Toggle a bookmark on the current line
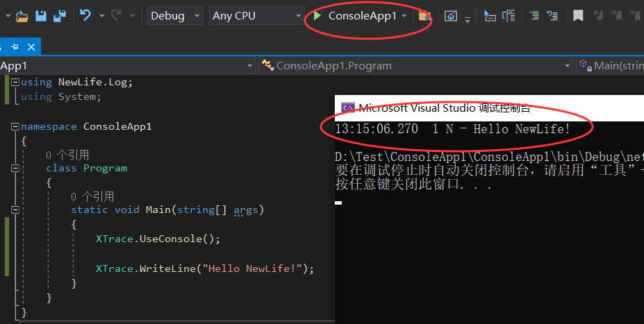The width and height of the screenshot is (644, 324). pos(578,16)
